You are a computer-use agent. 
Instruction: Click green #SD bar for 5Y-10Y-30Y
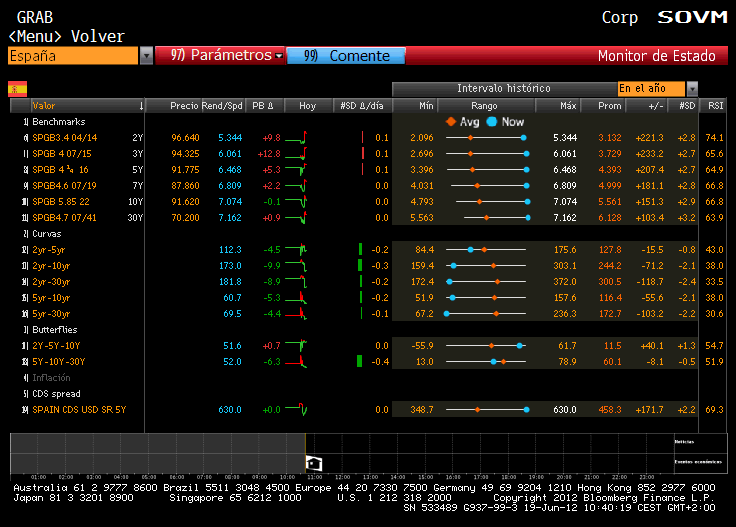tap(361, 361)
